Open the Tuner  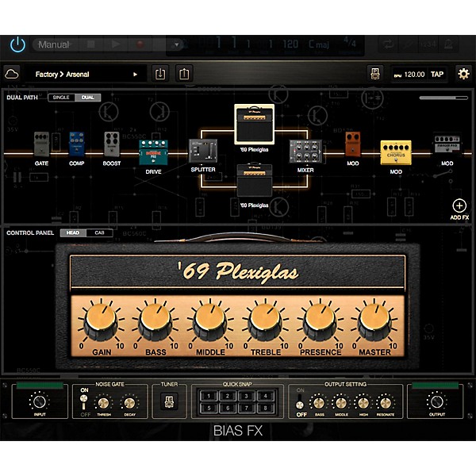(x=168, y=402)
